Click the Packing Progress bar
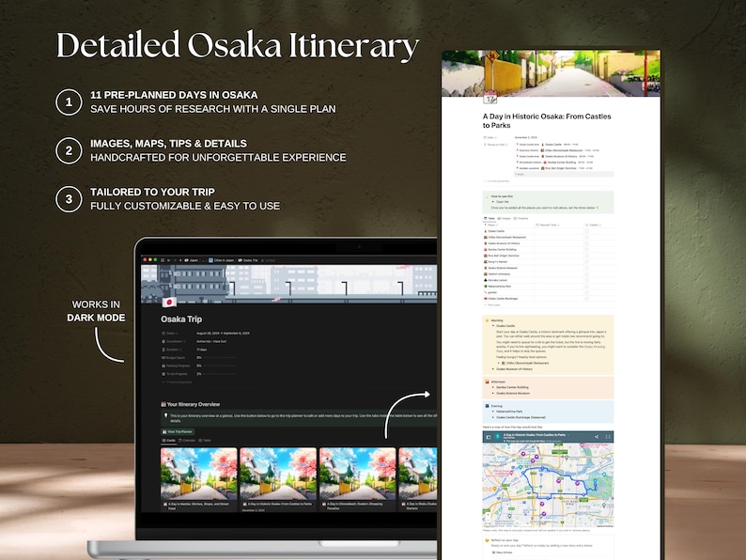The image size is (746, 560). 220,366
